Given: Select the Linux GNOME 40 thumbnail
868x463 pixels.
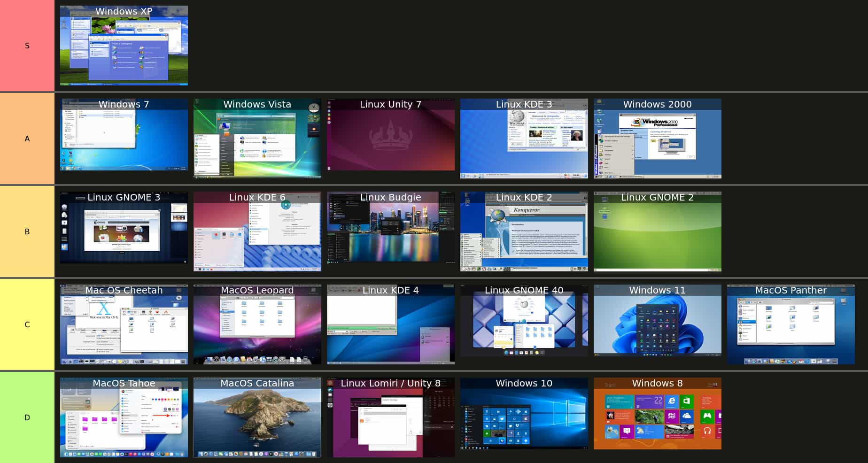Looking at the screenshot, I should [x=524, y=320].
